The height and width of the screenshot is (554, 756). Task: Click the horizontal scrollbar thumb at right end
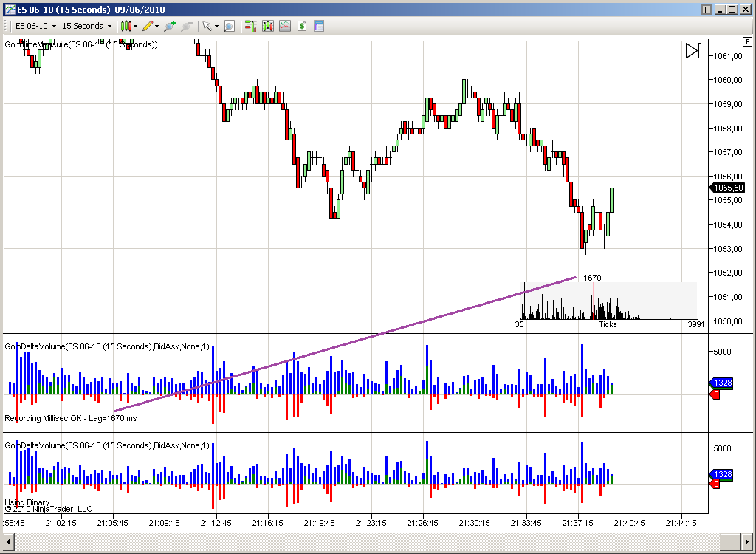[x=730, y=541]
